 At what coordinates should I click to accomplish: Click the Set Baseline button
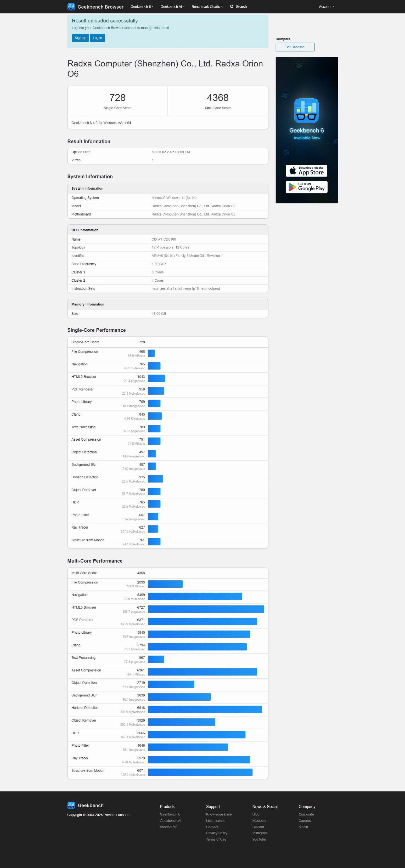[x=295, y=47]
